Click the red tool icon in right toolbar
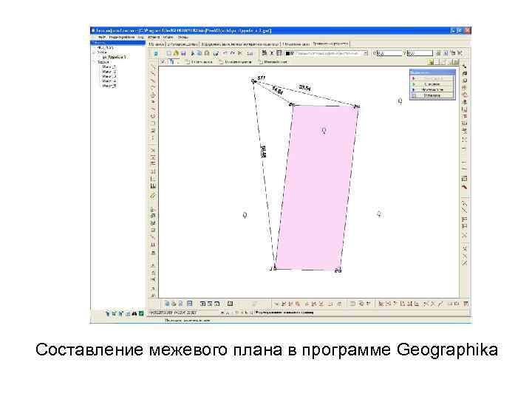This screenshot has height=399, width=532. point(465,187)
